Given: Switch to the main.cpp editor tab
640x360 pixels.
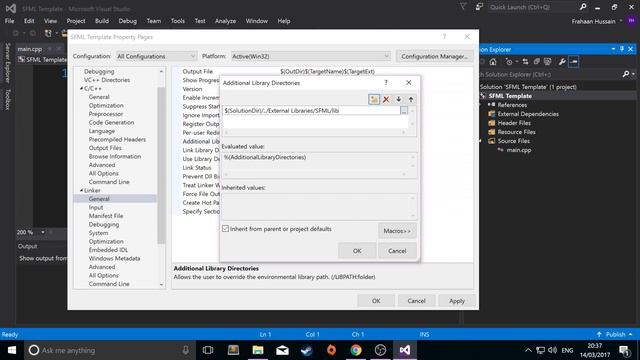Looking at the screenshot, I should pos(29,49).
